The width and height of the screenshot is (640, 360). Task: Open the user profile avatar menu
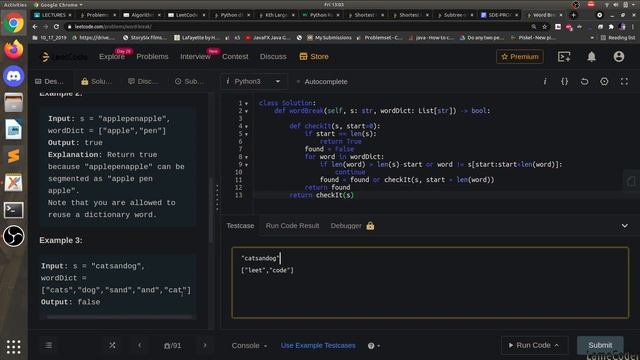(619, 57)
